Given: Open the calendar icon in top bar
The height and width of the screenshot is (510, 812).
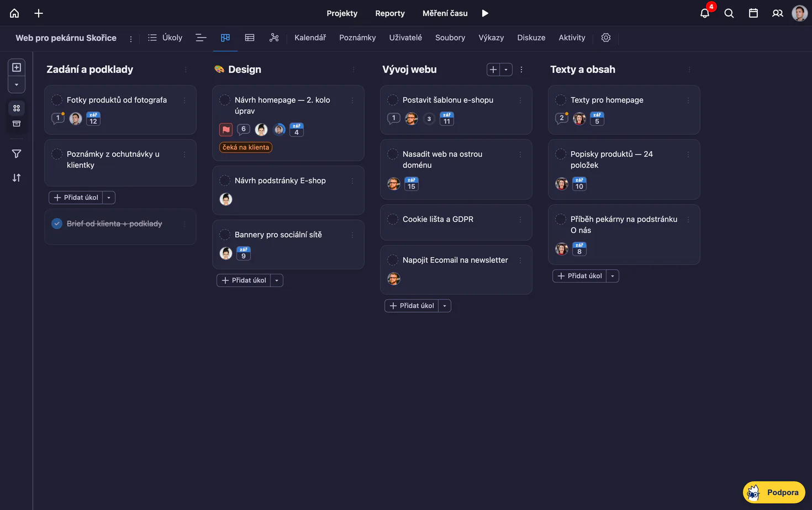Looking at the screenshot, I should (x=753, y=13).
